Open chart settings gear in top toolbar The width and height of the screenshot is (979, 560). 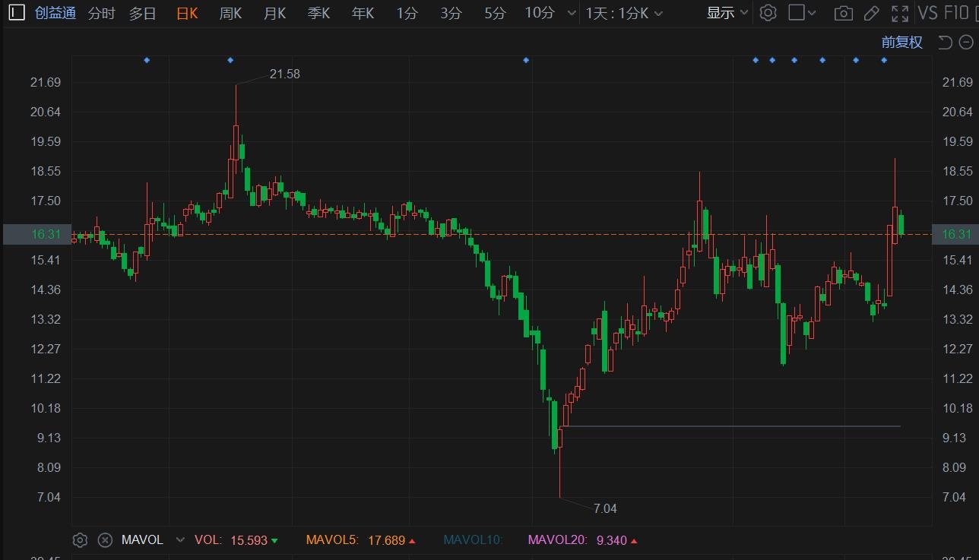(768, 13)
